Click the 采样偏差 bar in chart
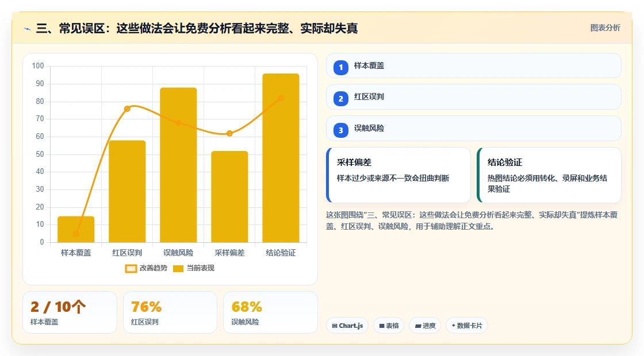 (229, 197)
